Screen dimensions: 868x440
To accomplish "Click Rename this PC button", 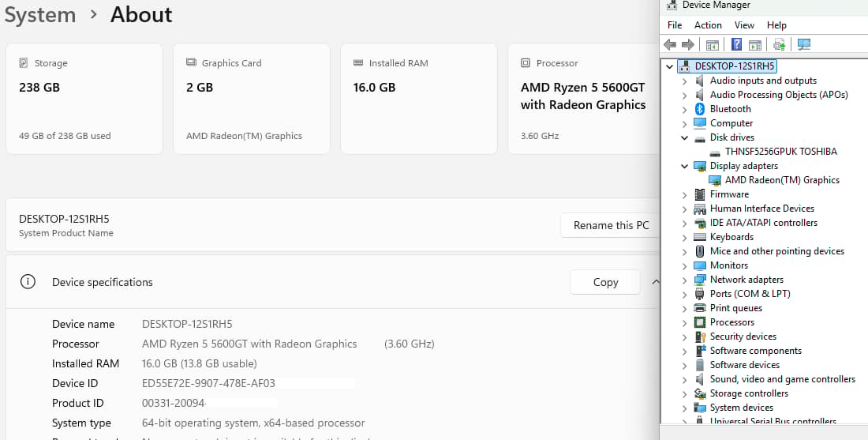I will [x=611, y=226].
